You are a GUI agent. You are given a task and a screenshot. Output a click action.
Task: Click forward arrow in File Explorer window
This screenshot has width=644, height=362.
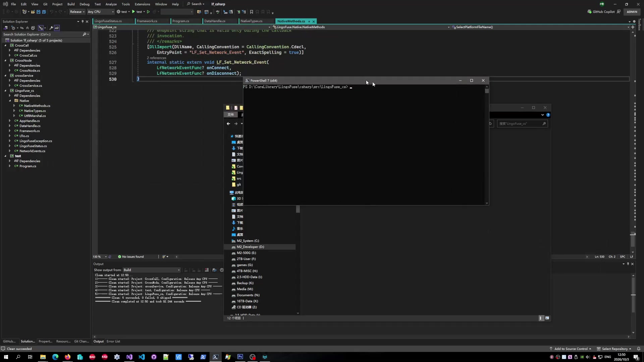tap(236, 124)
